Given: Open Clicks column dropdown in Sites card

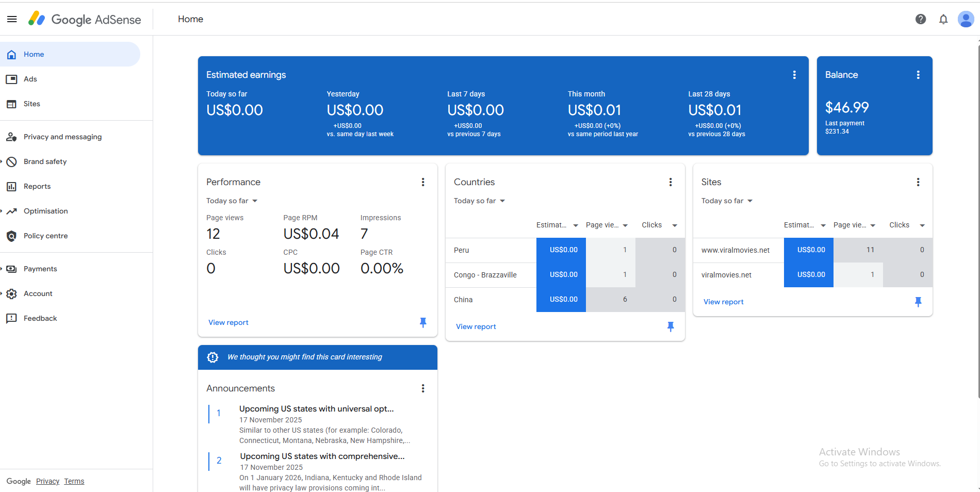Looking at the screenshot, I should click(x=922, y=225).
